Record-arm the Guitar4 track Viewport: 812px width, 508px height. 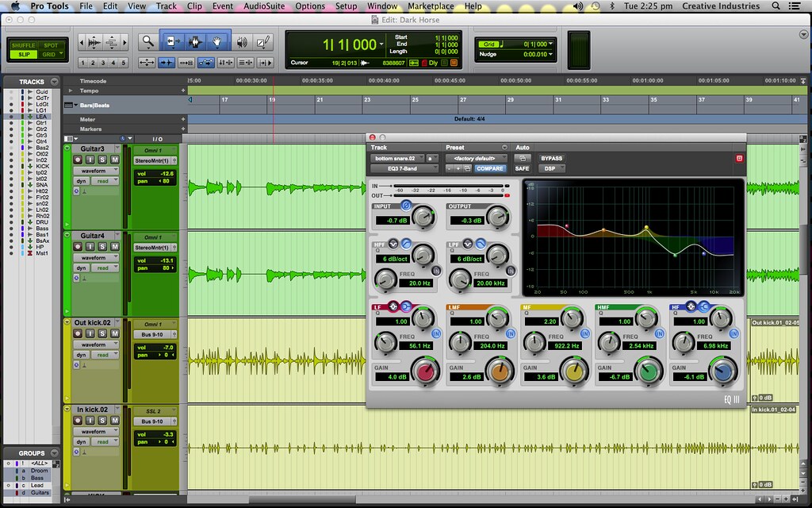(x=78, y=246)
